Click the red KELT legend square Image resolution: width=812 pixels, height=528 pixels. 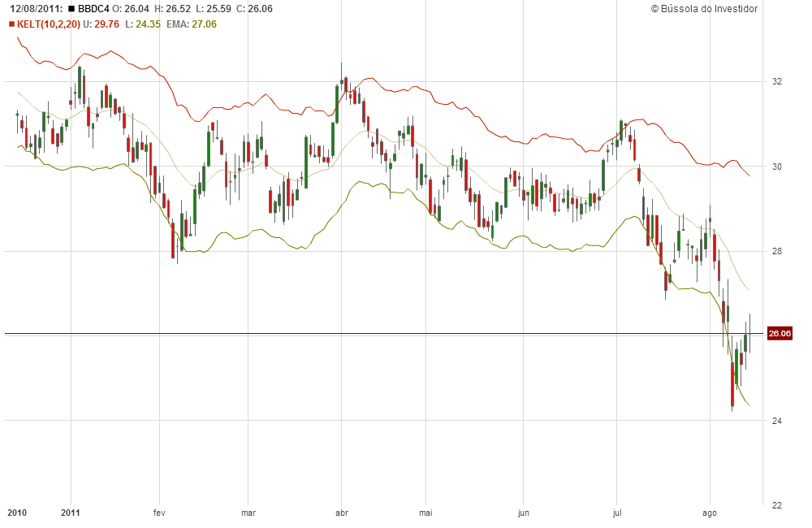(x=12, y=24)
